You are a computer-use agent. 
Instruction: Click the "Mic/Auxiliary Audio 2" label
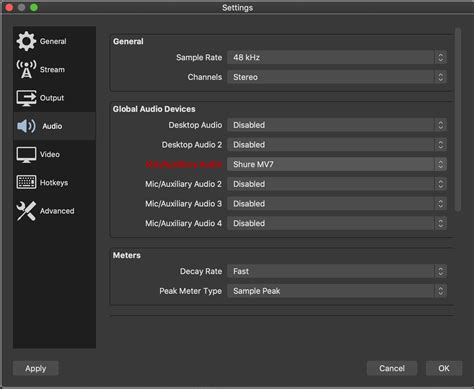183,184
